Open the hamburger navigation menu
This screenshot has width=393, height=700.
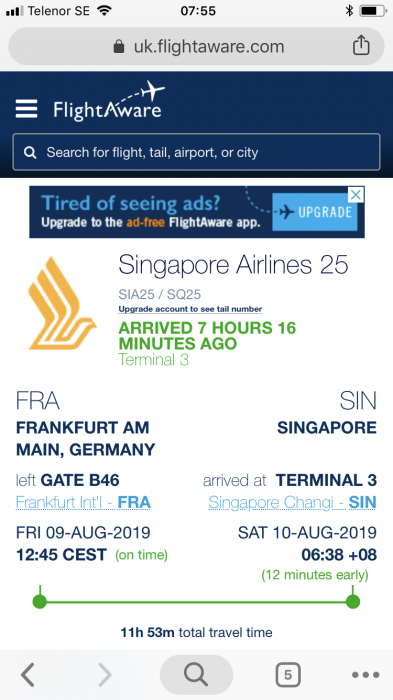26,108
